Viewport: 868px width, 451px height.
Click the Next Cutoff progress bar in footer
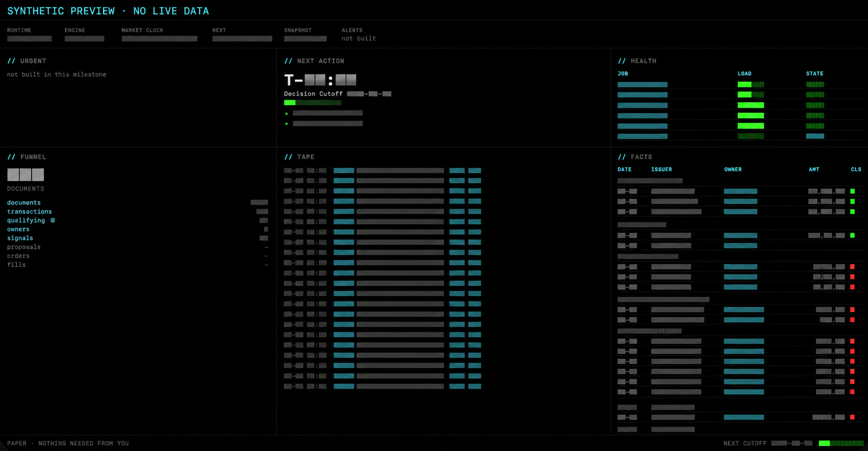point(841,443)
